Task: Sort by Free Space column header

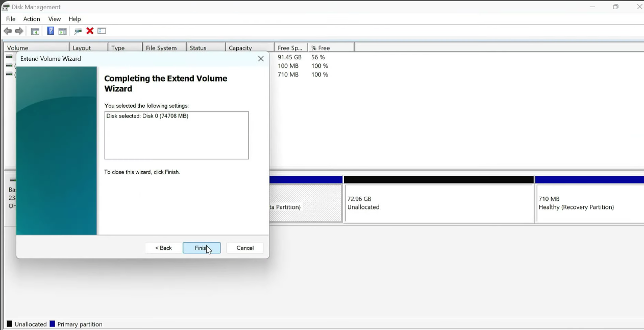Action: (291, 48)
